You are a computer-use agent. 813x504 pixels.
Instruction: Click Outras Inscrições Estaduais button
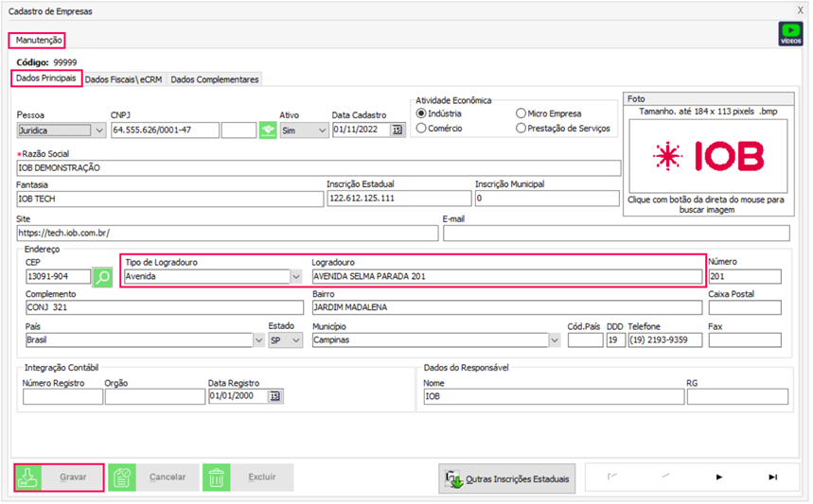pos(507,478)
